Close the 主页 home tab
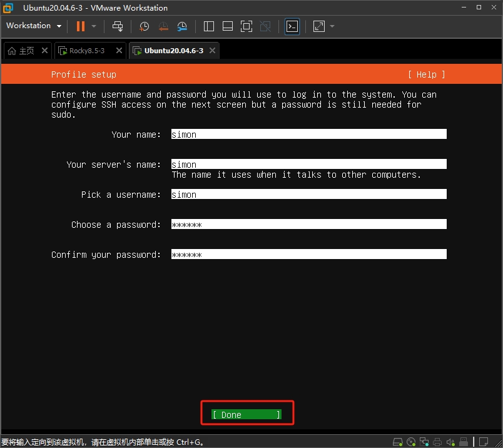Screen dimensions: 503x448 (44, 51)
